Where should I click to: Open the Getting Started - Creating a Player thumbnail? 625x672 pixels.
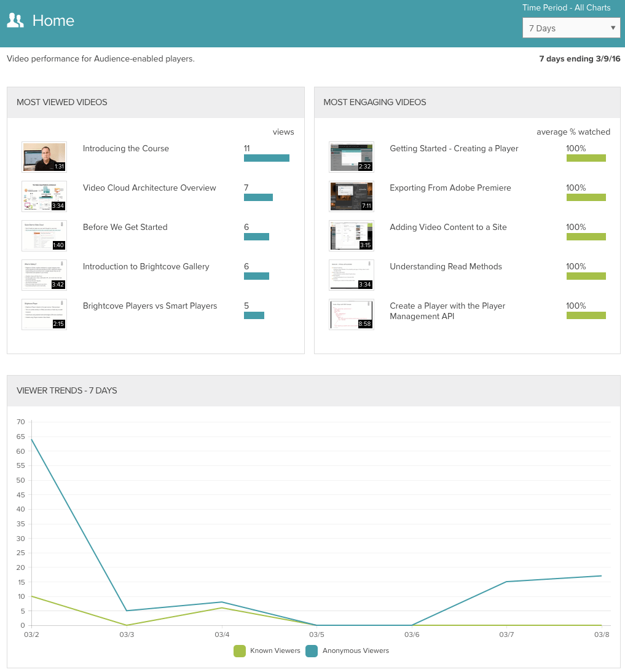tap(351, 157)
